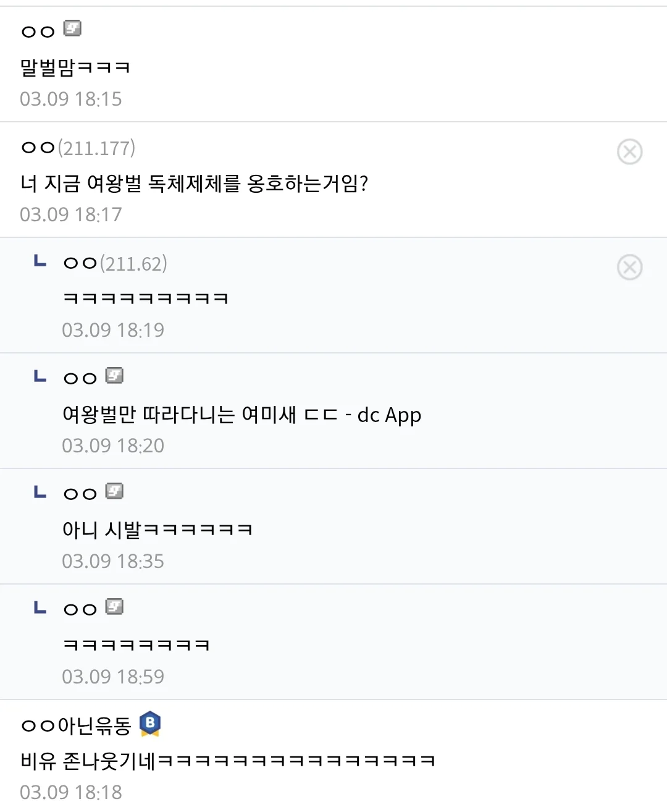Delete the comment by ㅇㅇ(211.177)
The width and height of the screenshot is (667, 812).
629,152
